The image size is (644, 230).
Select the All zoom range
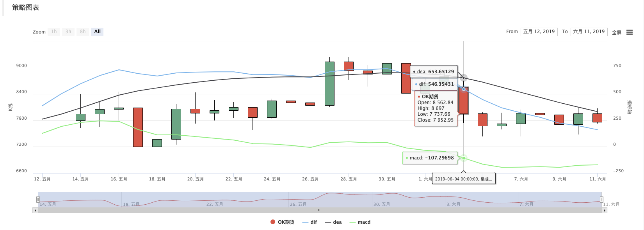(97, 32)
